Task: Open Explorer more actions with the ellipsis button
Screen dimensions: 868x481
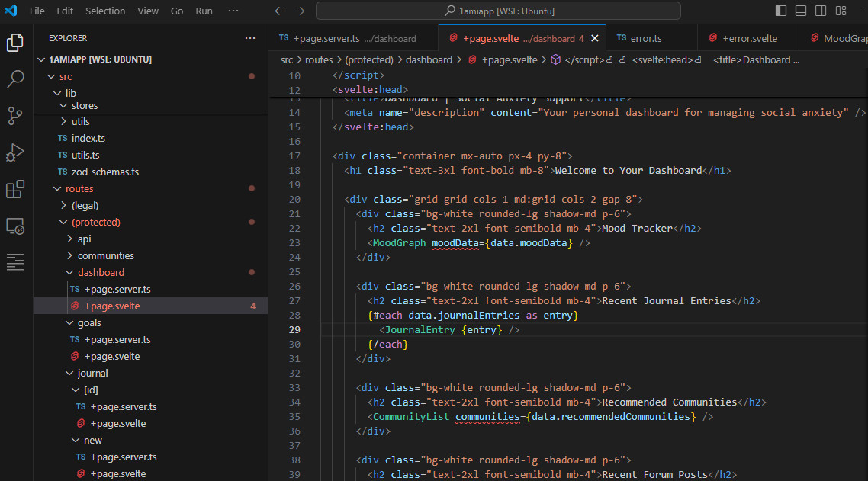Action: click(x=250, y=37)
